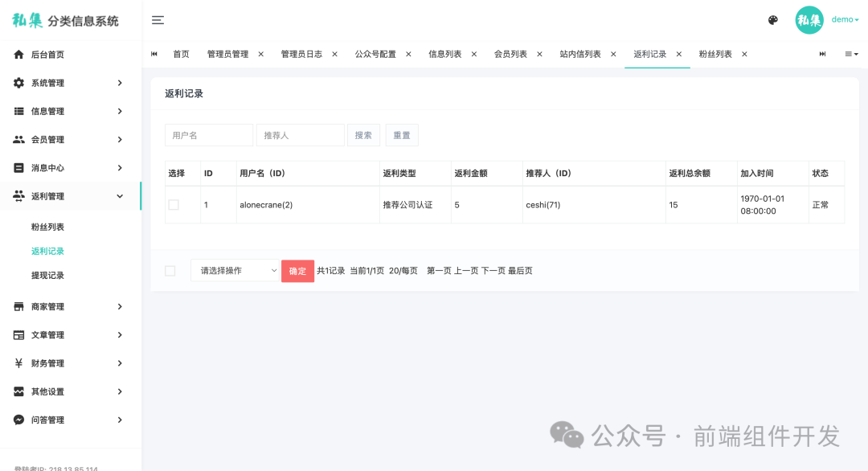
Task: Switch to the 管理员日志 tab
Action: click(x=301, y=54)
